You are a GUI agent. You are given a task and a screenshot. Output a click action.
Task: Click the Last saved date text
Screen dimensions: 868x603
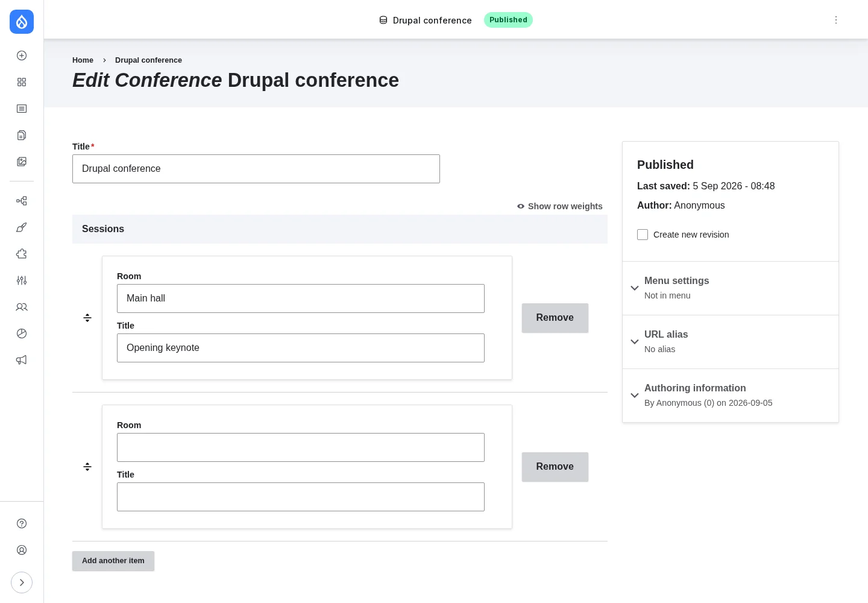point(706,186)
